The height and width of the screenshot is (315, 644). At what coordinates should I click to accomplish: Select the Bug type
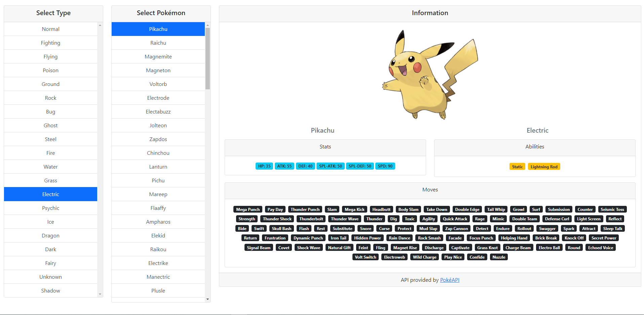point(50,111)
